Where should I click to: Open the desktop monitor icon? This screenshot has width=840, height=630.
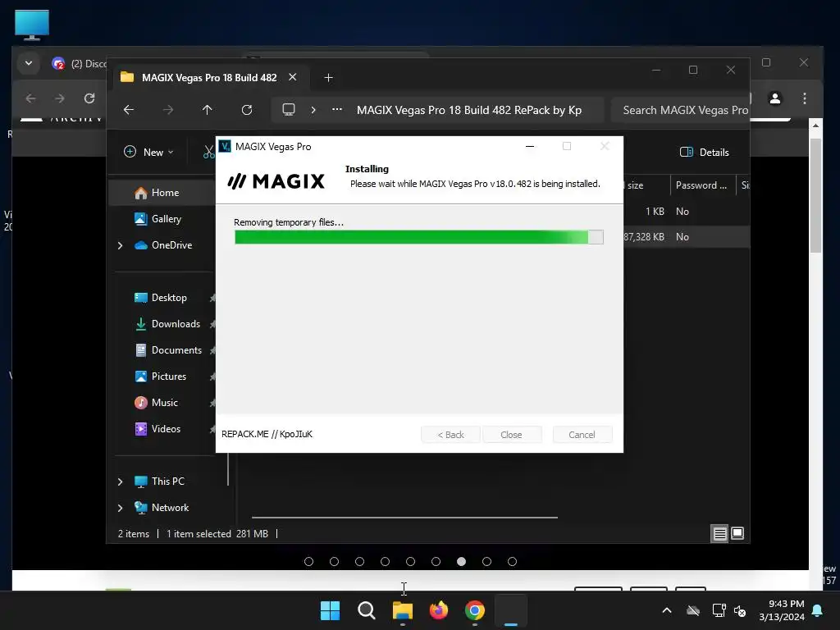[32, 25]
